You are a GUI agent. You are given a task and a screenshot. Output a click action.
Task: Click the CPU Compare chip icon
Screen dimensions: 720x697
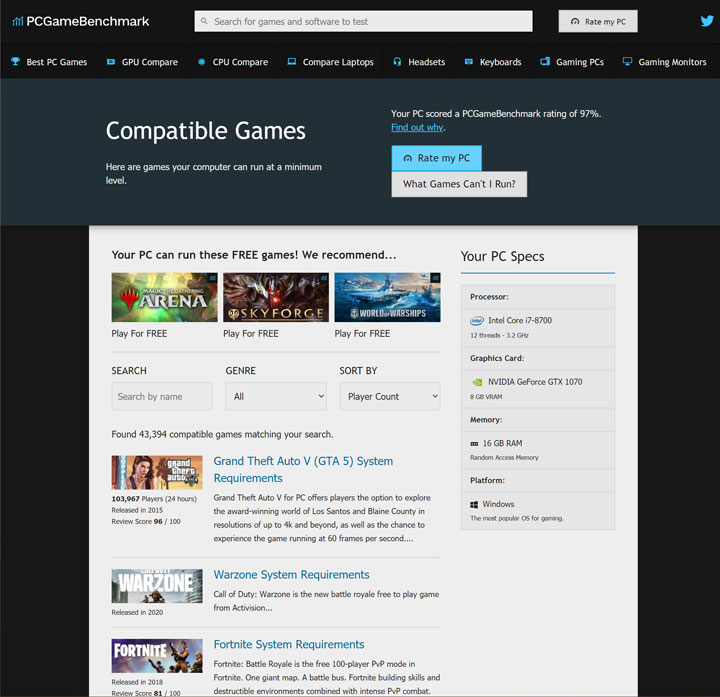(x=201, y=62)
